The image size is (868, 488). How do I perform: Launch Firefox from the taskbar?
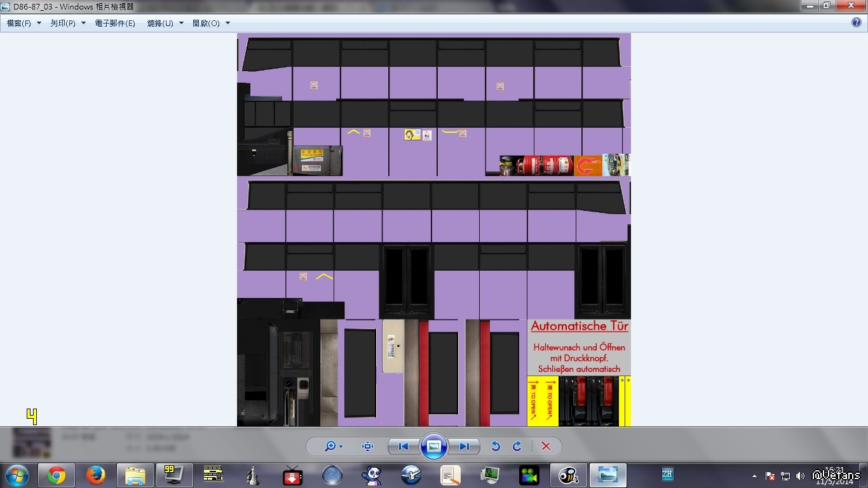[x=96, y=475]
